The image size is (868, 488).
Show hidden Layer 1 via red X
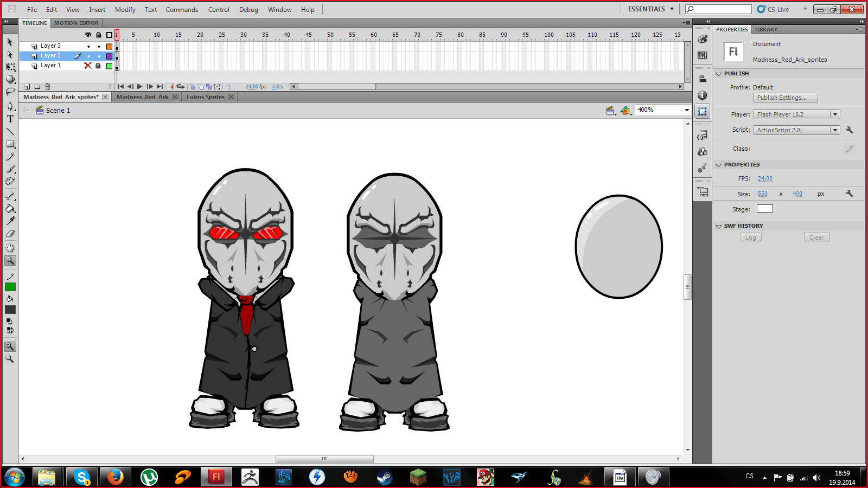[x=88, y=66]
